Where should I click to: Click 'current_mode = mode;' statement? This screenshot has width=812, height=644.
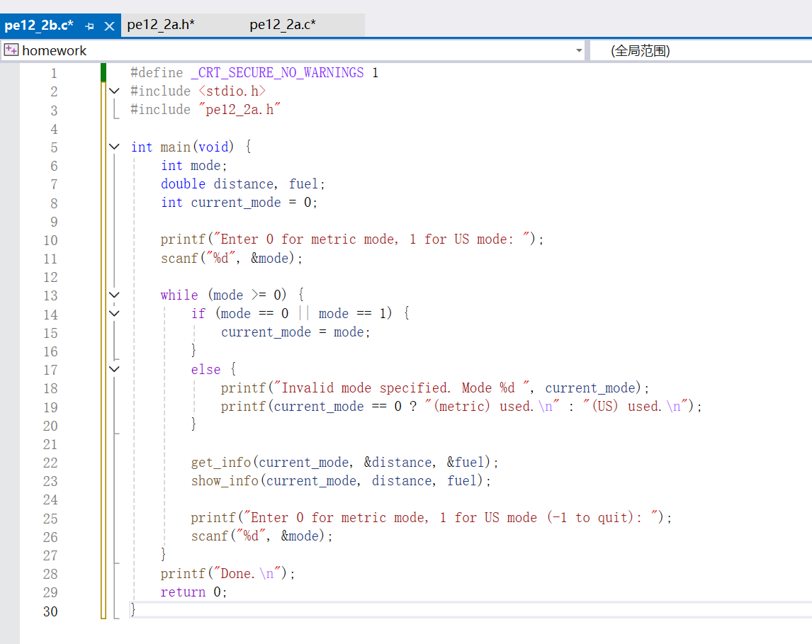point(295,332)
